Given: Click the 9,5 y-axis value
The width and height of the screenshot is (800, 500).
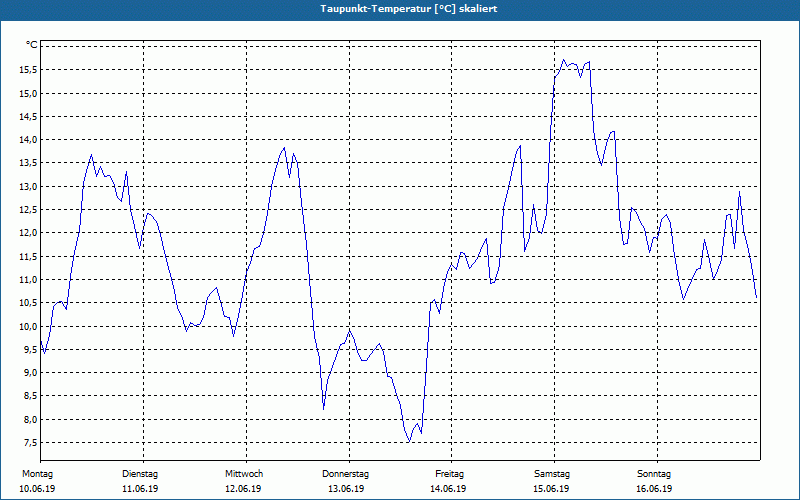Looking at the screenshot, I should click(x=31, y=349).
